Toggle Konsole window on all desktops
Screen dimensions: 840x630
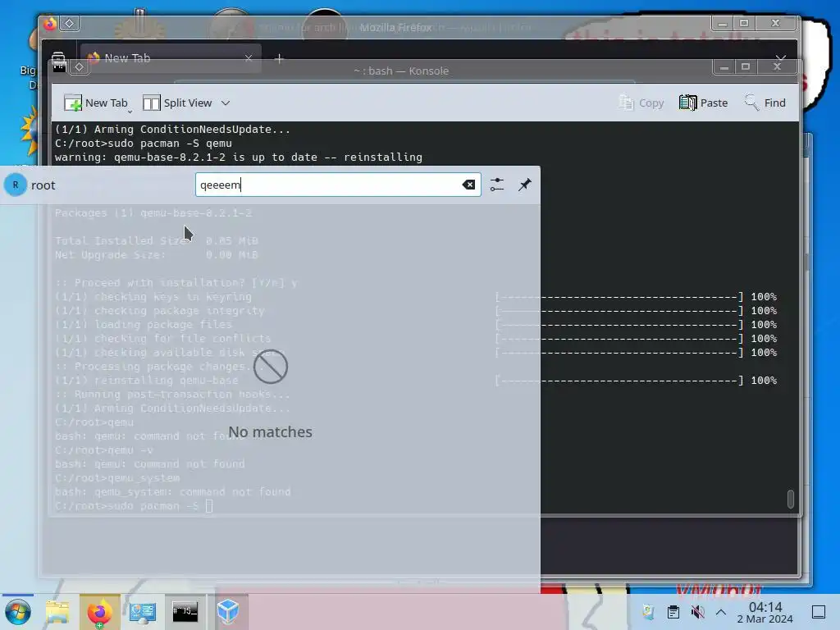(79, 67)
